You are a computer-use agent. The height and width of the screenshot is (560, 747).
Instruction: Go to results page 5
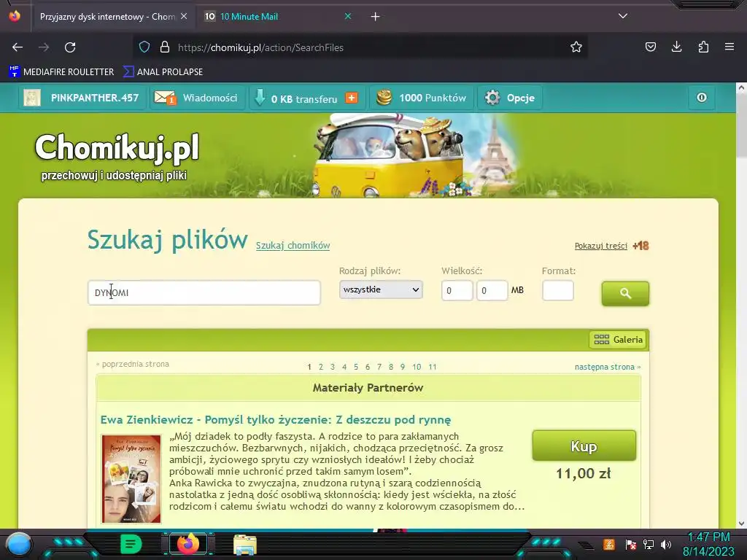point(356,367)
